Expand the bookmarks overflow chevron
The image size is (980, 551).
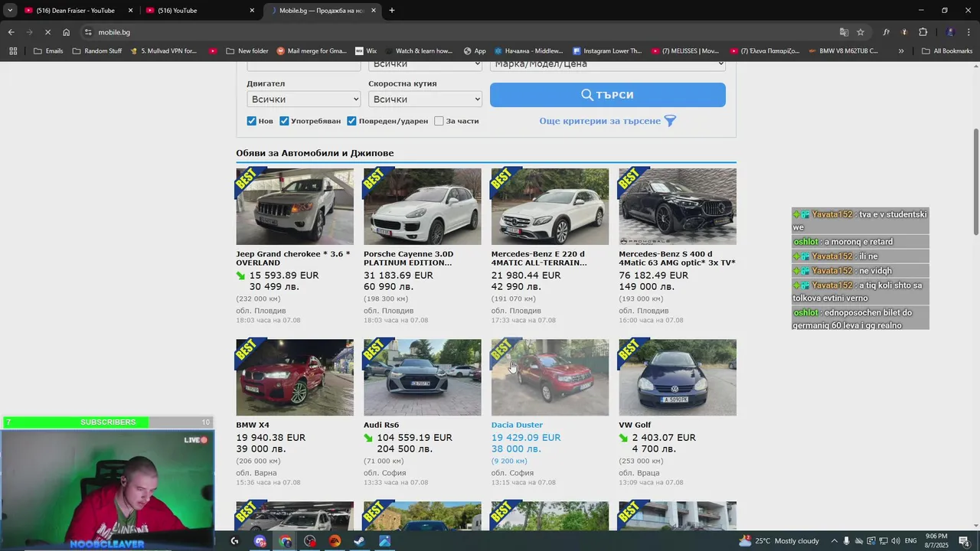[901, 51]
